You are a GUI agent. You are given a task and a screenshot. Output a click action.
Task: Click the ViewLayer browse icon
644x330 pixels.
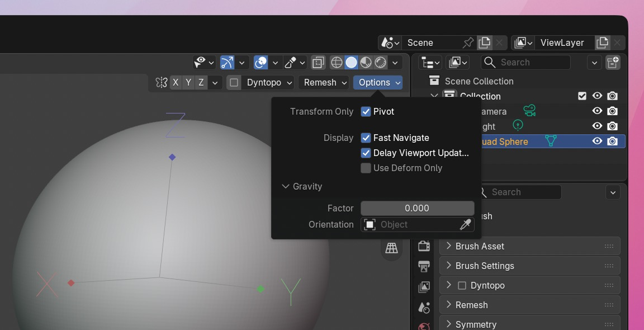tap(523, 43)
